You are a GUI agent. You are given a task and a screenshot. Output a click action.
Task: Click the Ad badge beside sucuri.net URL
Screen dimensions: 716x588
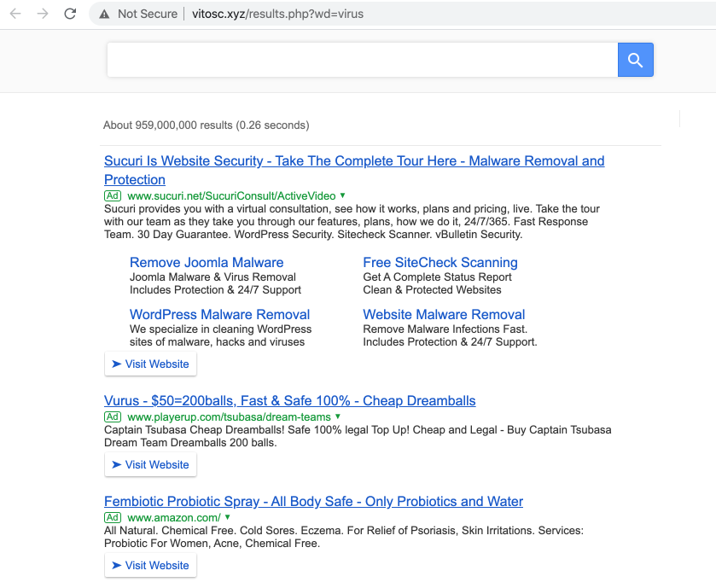[113, 196]
